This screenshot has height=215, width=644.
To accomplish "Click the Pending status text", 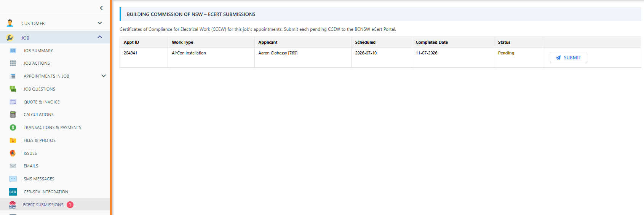I will click(x=506, y=53).
